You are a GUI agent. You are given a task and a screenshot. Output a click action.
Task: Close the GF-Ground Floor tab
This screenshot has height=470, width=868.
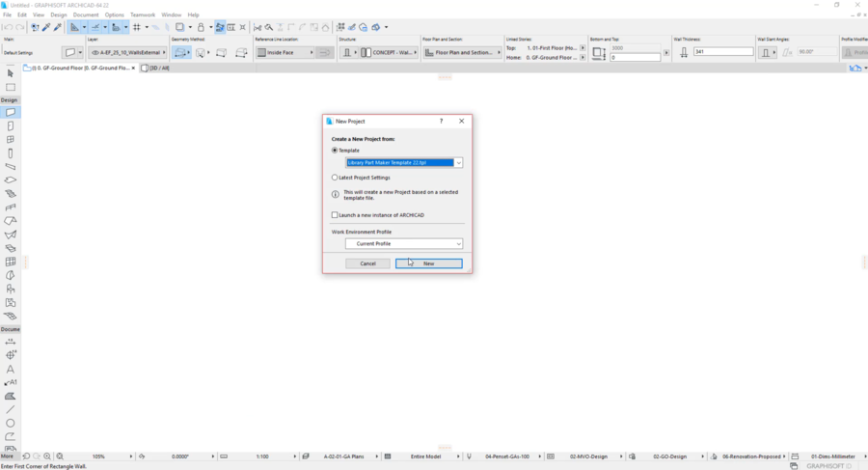[133, 69]
